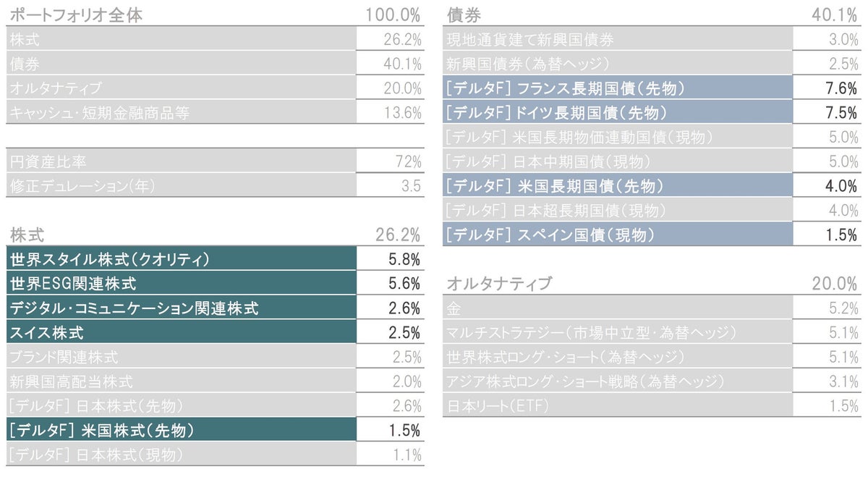Click the 金 row under オルタナティブ
The width and height of the screenshot is (868, 477).
[454, 309]
